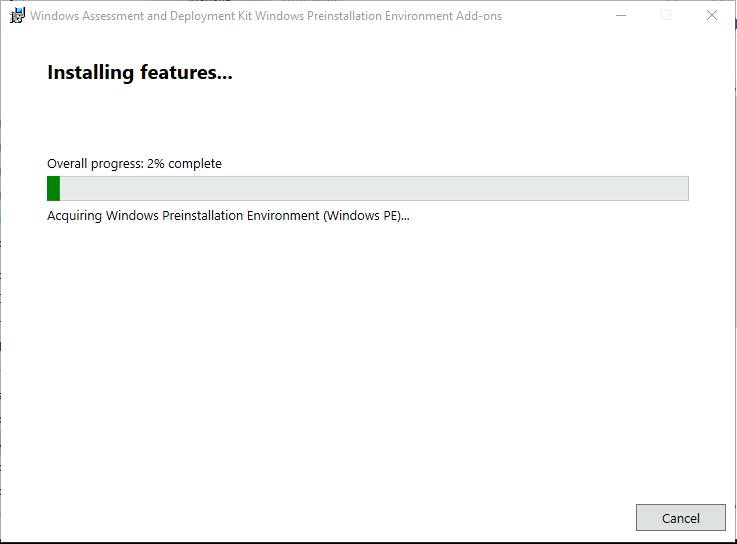
Task: Click the overall progress bar
Action: pos(368,189)
